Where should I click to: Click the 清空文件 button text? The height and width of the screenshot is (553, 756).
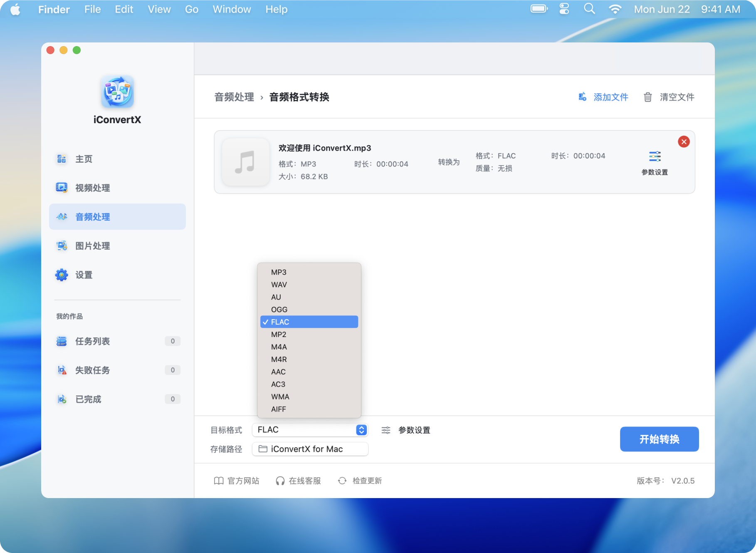[x=677, y=97]
